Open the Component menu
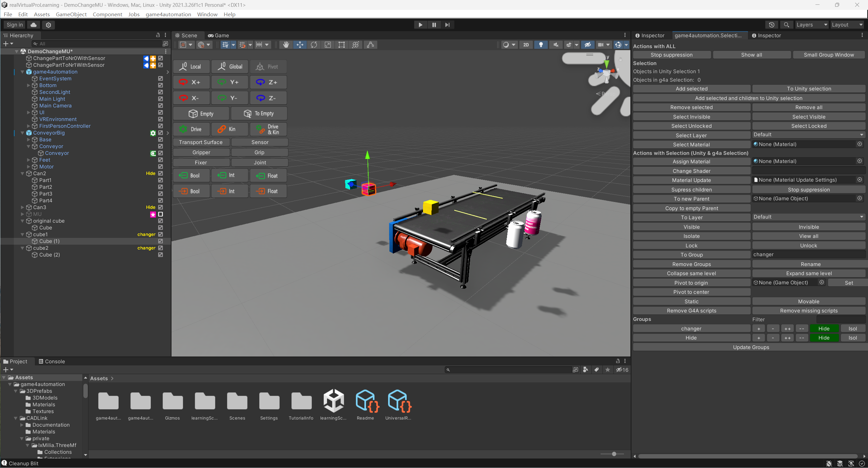Image resolution: width=868 pixels, height=468 pixels. [x=107, y=14]
